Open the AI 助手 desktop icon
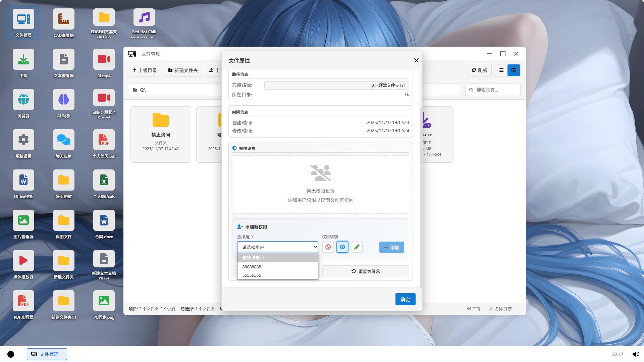 click(x=63, y=104)
